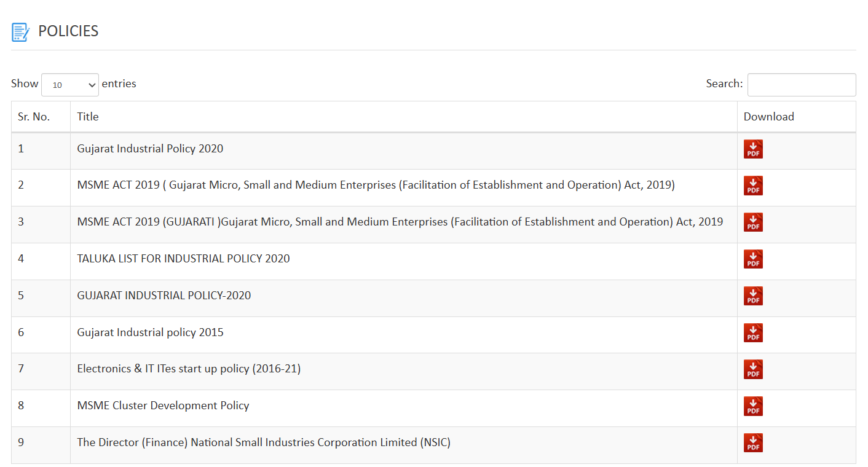Download MSME ACT 2019 (GUJARATI) PDF
This screenshot has width=868, height=467.
point(753,222)
